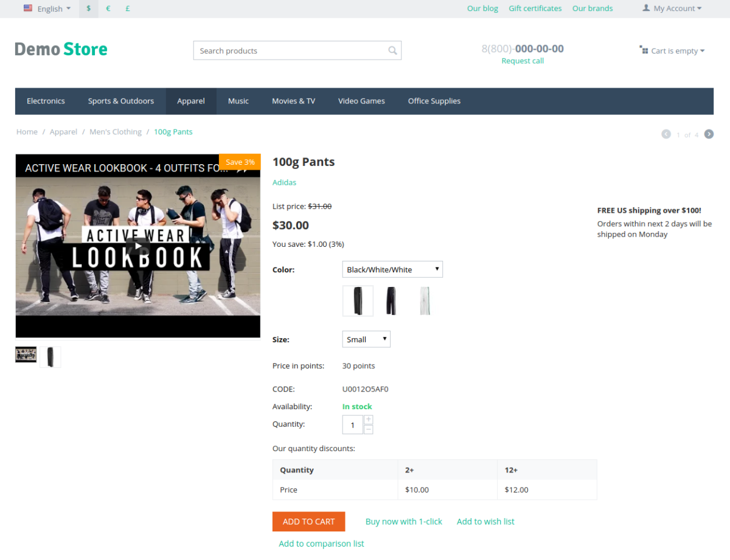
Task: Go to previous product arrow
Action: [666, 134]
